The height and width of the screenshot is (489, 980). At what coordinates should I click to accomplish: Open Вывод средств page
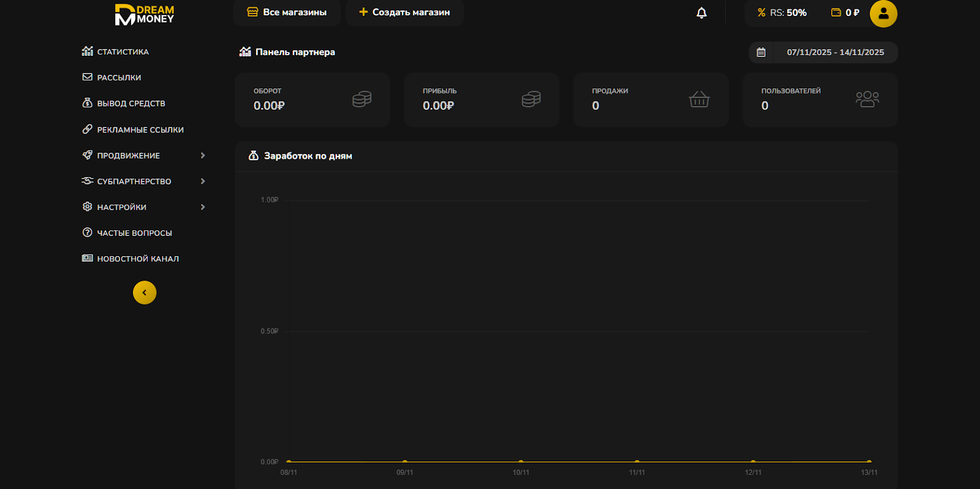pyautogui.click(x=130, y=104)
